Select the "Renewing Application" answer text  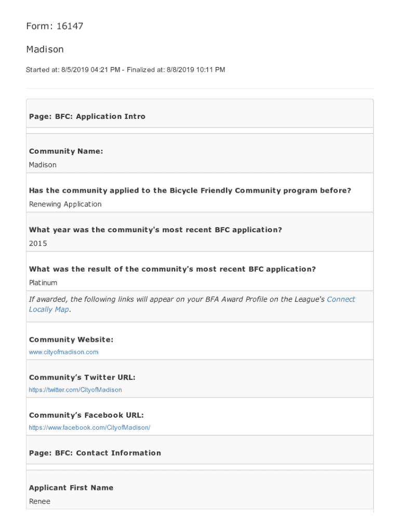click(x=65, y=205)
